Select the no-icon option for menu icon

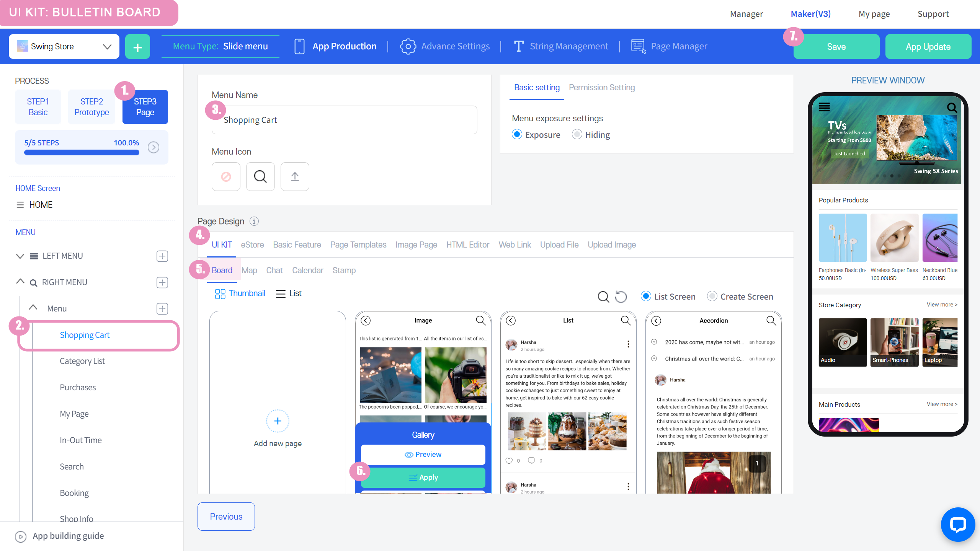click(x=226, y=176)
